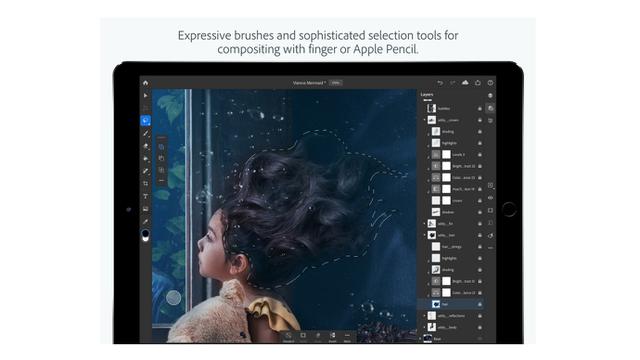Screen dimensions: 640x360
Task: Clip layer using right taskbar clipping icon
Action: coord(491,223)
